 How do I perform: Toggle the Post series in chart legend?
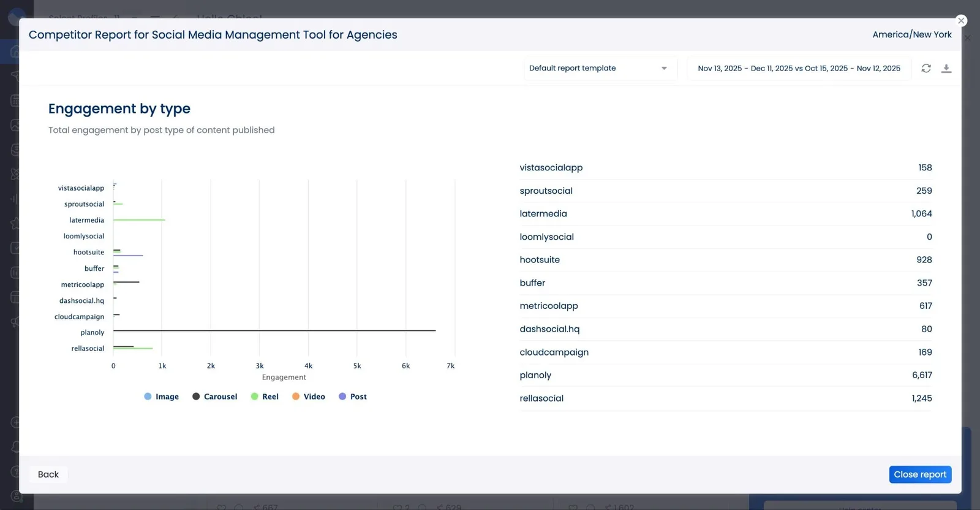click(353, 397)
